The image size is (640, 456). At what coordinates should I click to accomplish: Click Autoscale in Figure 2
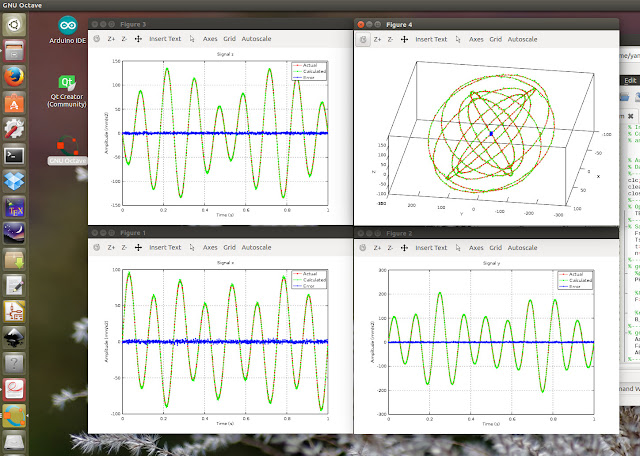(522, 248)
